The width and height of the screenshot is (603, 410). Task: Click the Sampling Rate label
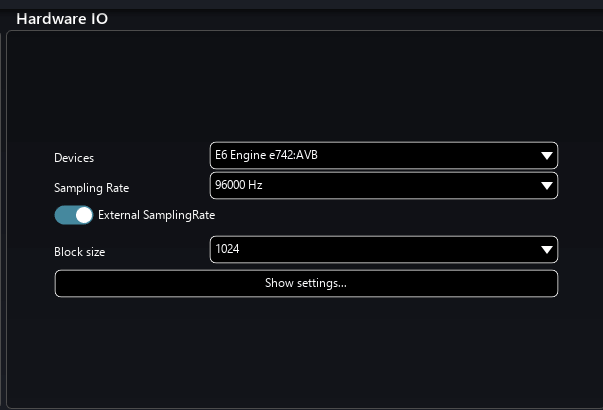(x=91, y=188)
